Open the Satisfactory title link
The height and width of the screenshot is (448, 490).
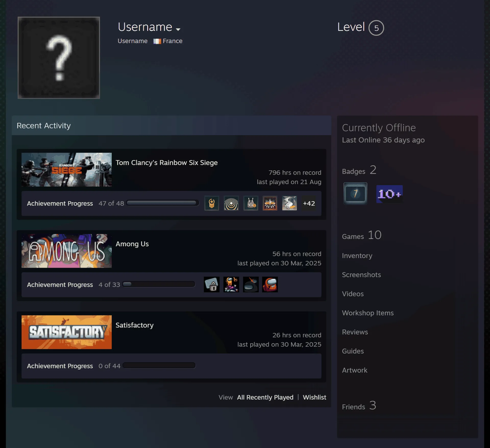134,325
